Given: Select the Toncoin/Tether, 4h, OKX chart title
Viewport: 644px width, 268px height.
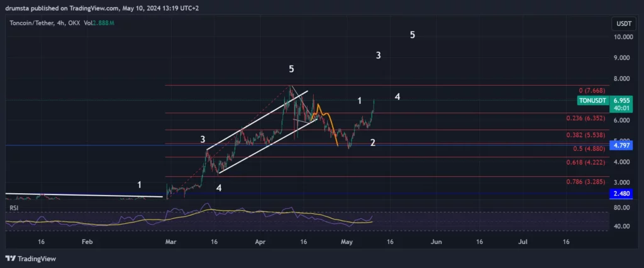Looking at the screenshot, I should point(45,23).
